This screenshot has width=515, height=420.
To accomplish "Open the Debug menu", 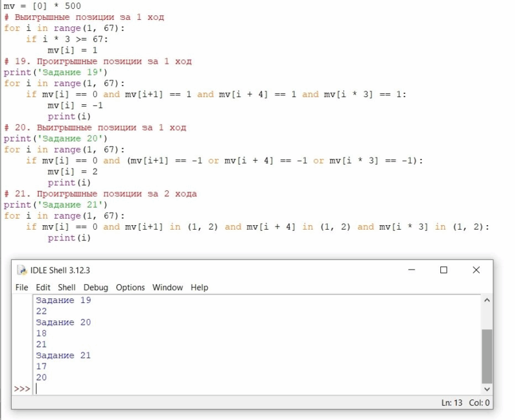I will tap(95, 288).
